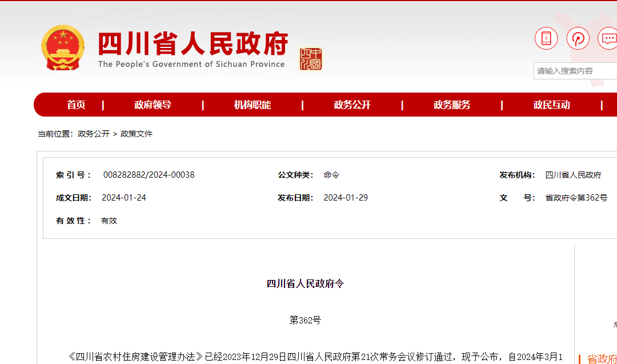Click the red seal stamp icon
Viewport: 617px width, 364px height.
pos(311,59)
